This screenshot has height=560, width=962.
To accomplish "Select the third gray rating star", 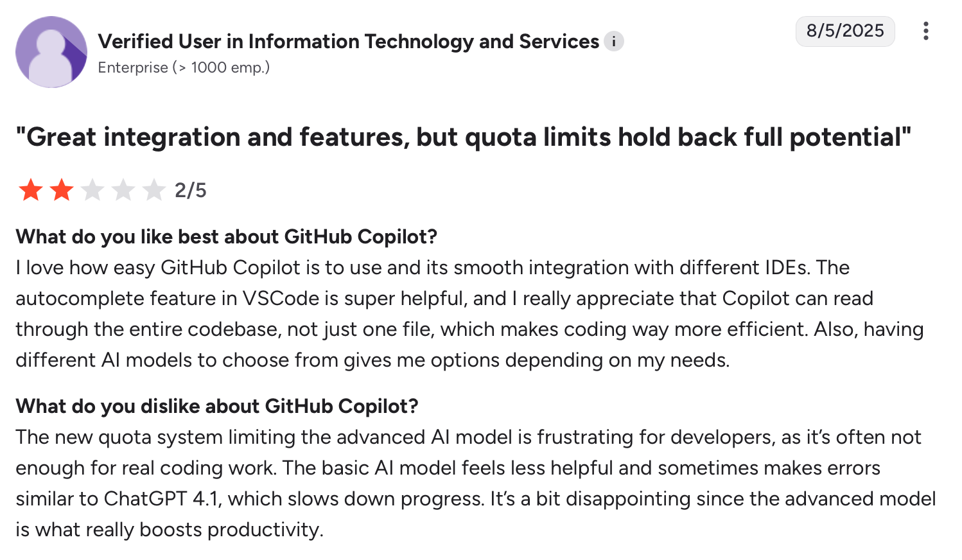I will coord(92,190).
